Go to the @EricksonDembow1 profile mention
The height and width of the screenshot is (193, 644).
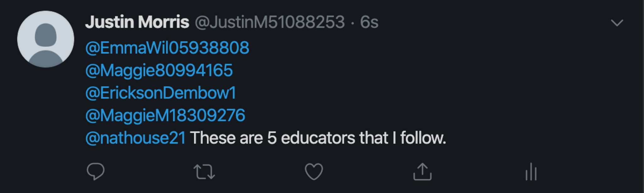161,93
